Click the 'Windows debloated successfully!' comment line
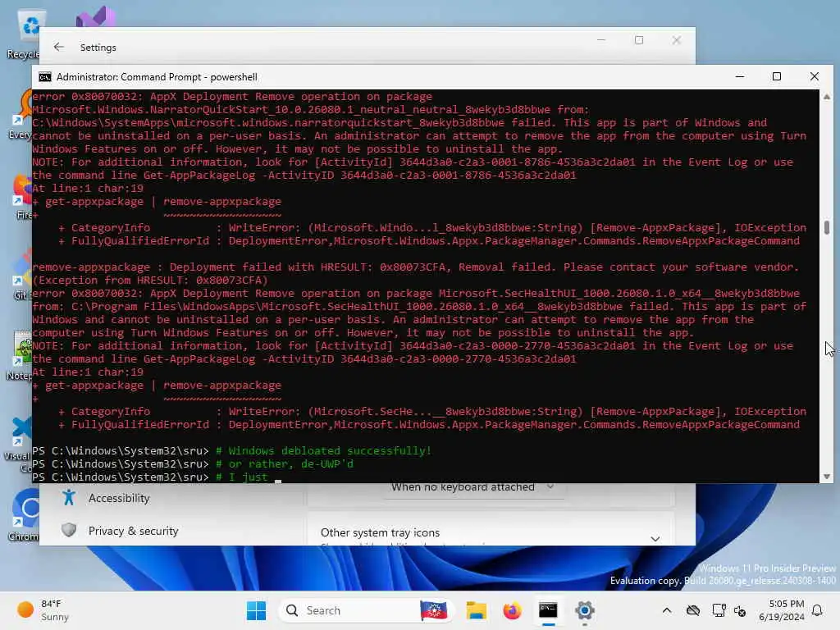The width and height of the screenshot is (840, 630). pos(323,450)
